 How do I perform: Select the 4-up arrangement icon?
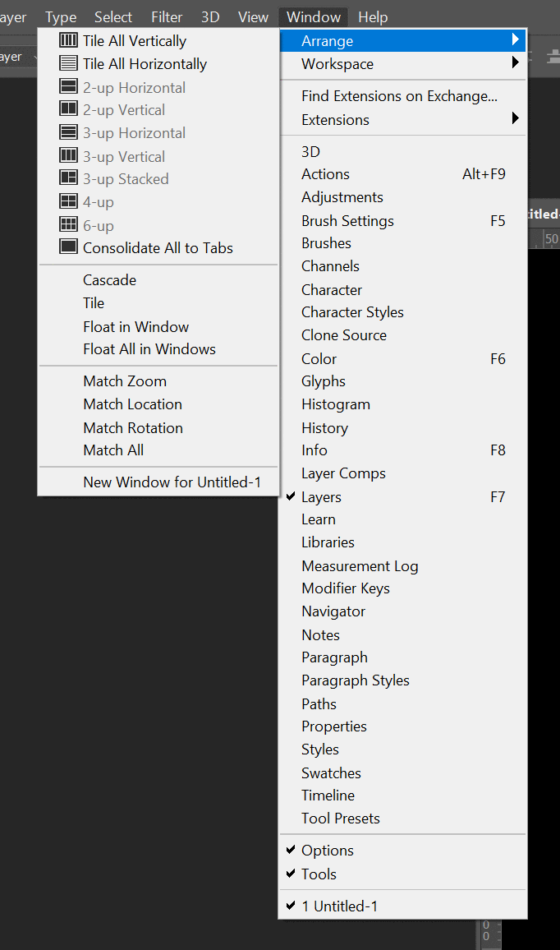[67, 201]
